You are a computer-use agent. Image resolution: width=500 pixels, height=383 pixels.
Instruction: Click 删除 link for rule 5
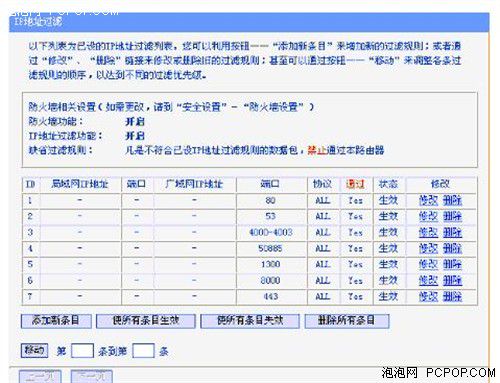click(452, 264)
